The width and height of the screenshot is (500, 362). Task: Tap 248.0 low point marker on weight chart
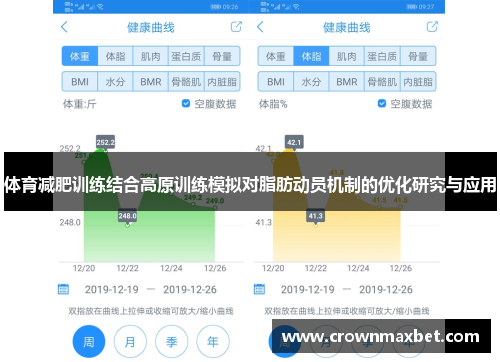(127, 217)
